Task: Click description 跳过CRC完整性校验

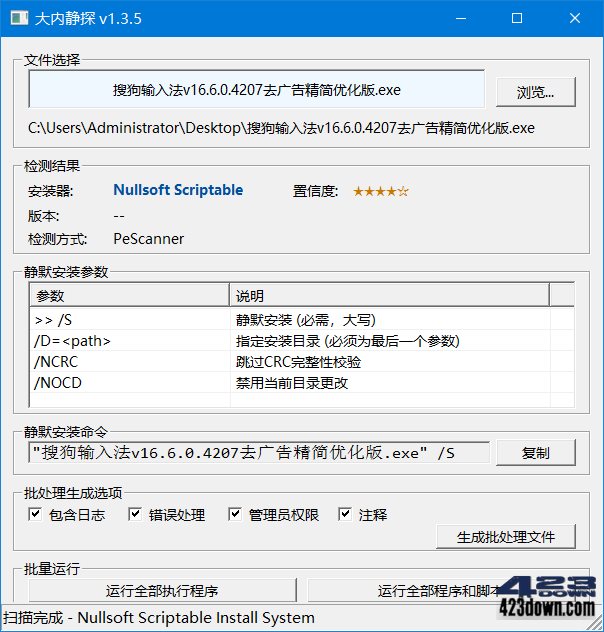Action: [x=298, y=362]
